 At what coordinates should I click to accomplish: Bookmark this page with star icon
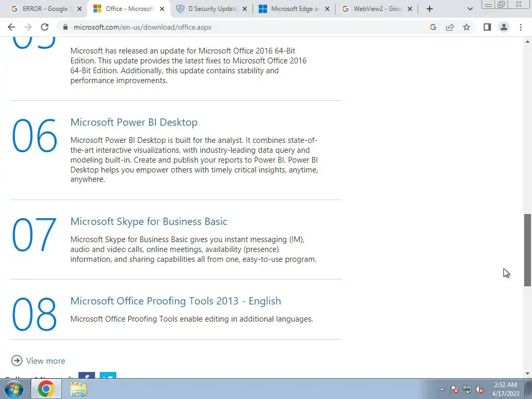[467, 27]
